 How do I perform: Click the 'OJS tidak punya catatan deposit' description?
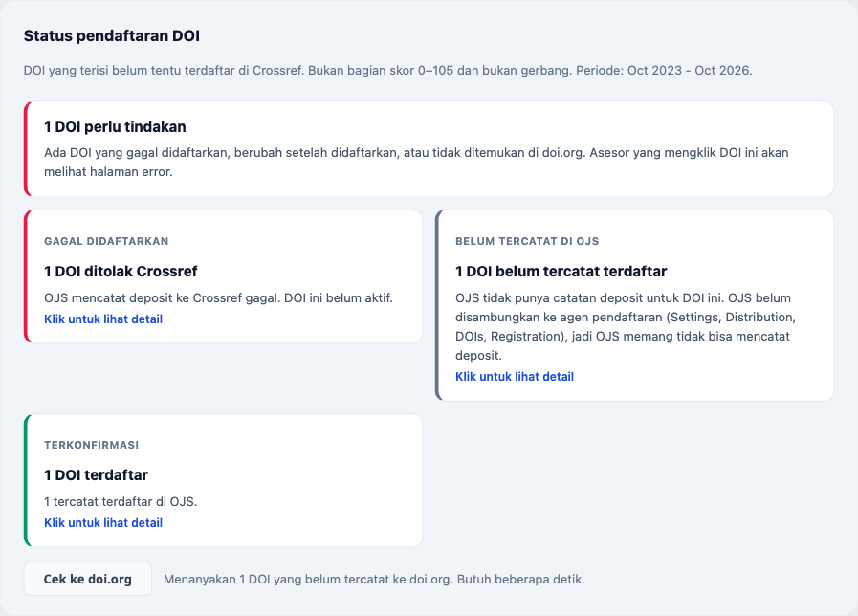coord(626,326)
